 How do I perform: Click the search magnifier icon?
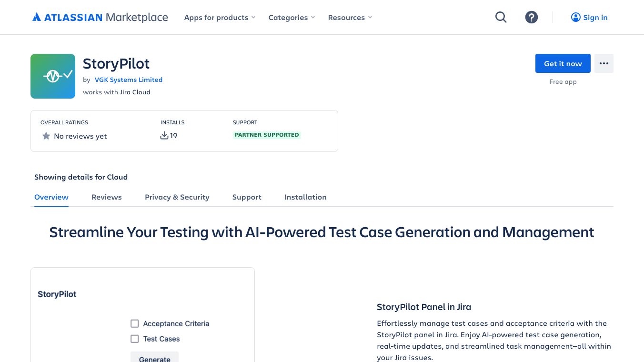[501, 18]
